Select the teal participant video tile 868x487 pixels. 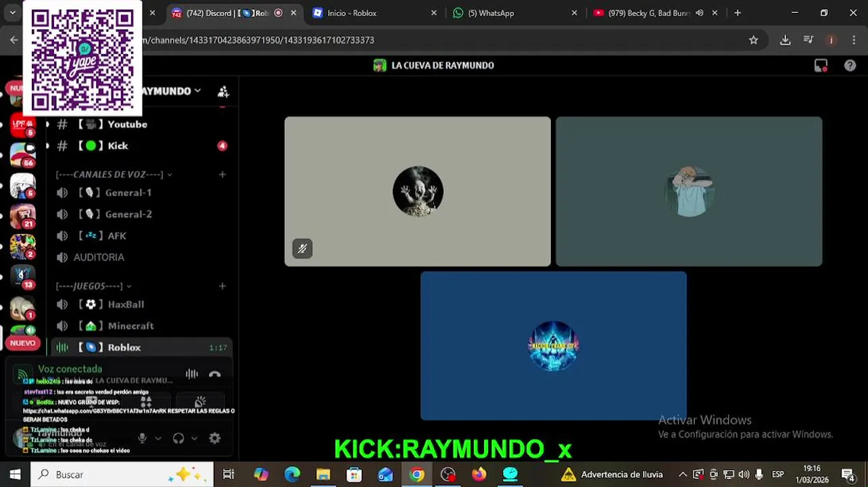[x=689, y=191]
